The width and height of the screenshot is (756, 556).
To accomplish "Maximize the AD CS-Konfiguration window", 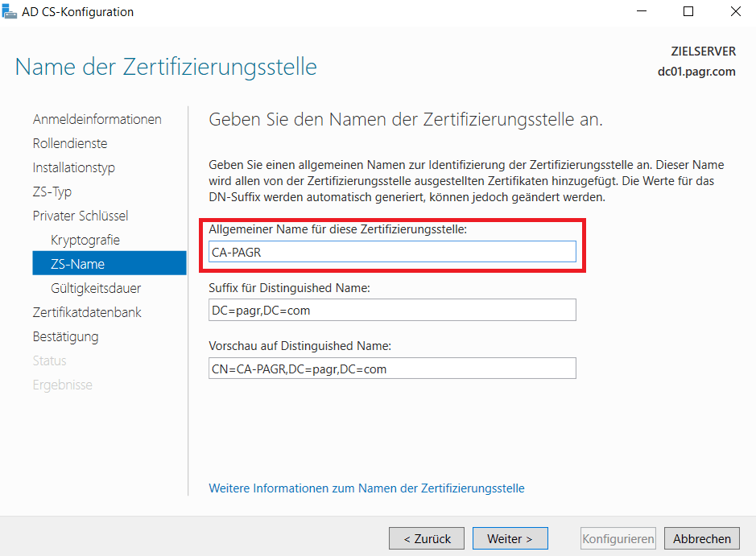I will pos(688,12).
